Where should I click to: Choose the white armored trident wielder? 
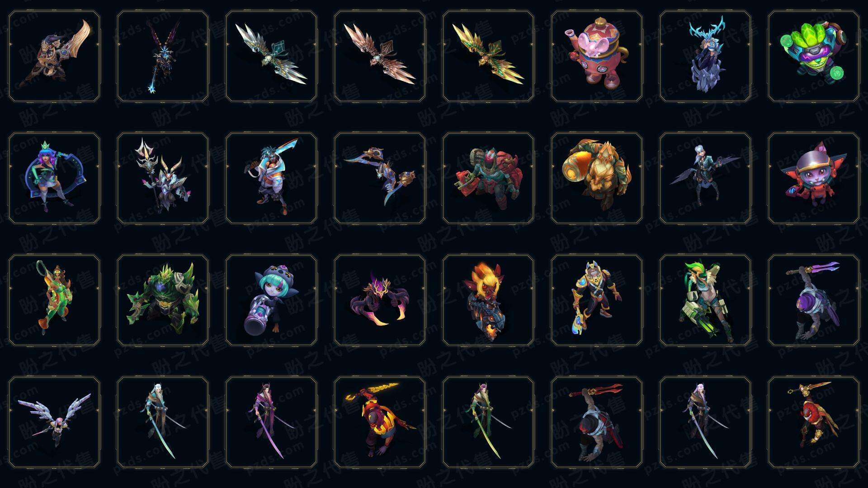coord(163,178)
